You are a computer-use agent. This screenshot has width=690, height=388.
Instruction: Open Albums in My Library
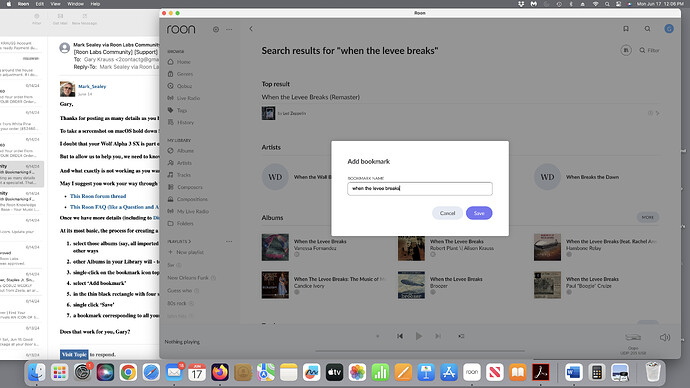180,150
